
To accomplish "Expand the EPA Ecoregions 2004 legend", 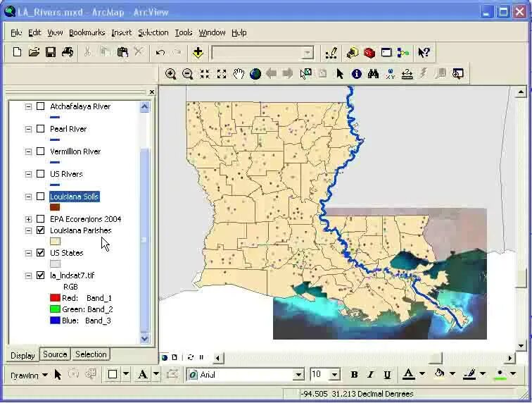I will click(28, 219).
